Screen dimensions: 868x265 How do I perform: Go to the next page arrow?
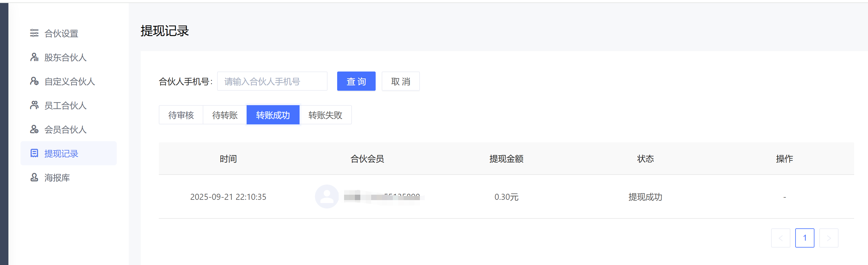tap(829, 238)
